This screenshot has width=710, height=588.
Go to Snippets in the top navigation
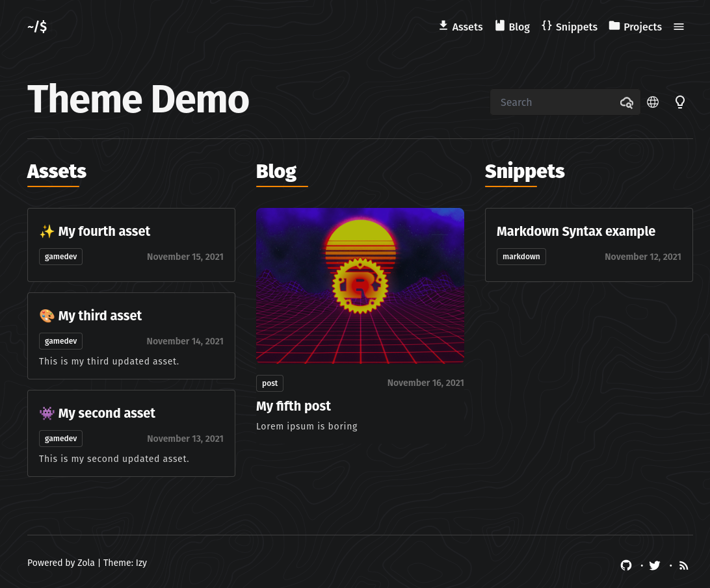click(x=577, y=27)
